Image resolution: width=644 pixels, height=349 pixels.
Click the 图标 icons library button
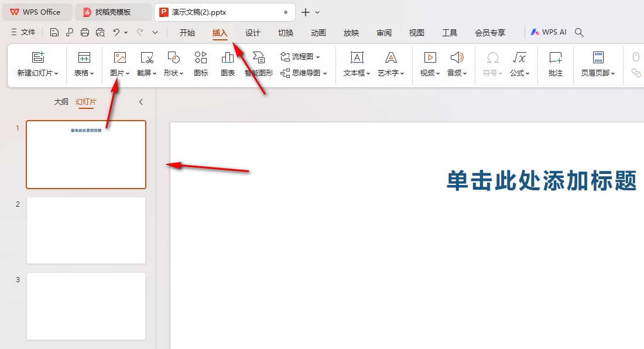pyautogui.click(x=201, y=64)
